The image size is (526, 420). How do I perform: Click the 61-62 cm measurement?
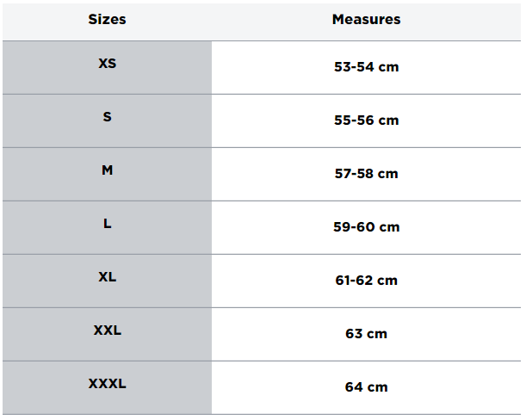click(x=366, y=280)
